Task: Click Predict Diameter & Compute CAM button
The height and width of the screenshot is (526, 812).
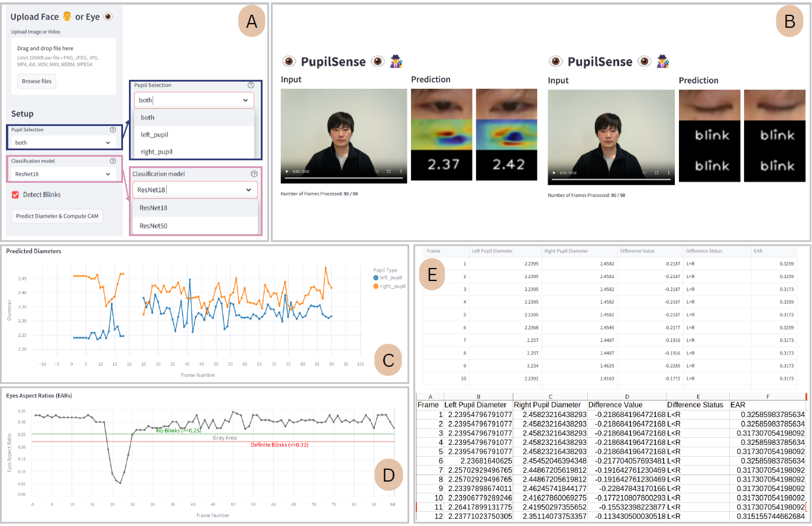Action: [57, 217]
